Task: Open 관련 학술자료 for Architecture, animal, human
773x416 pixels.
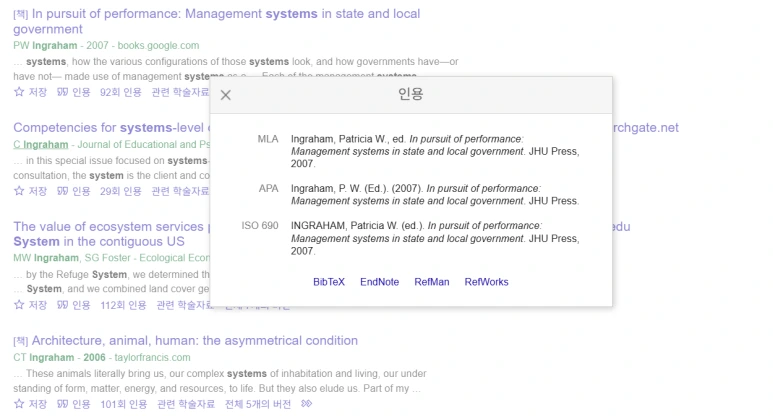Action: point(186,404)
